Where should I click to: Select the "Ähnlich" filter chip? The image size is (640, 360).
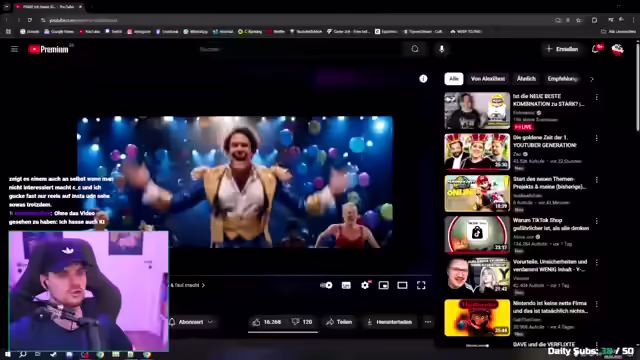pos(526,79)
